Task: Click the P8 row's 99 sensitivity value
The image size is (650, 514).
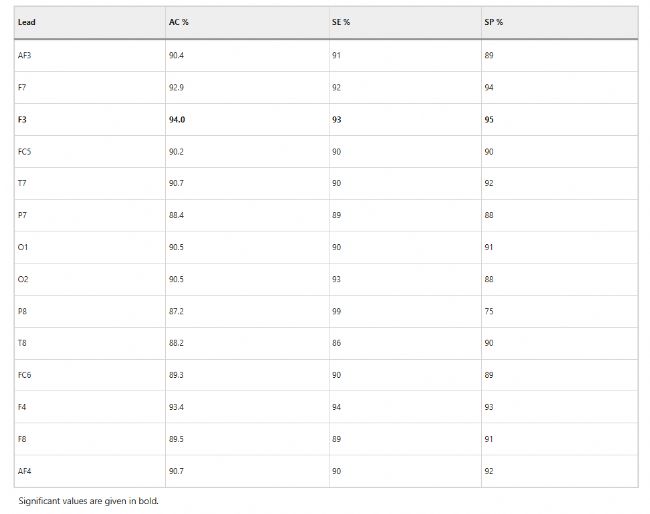Action: coord(336,311)
